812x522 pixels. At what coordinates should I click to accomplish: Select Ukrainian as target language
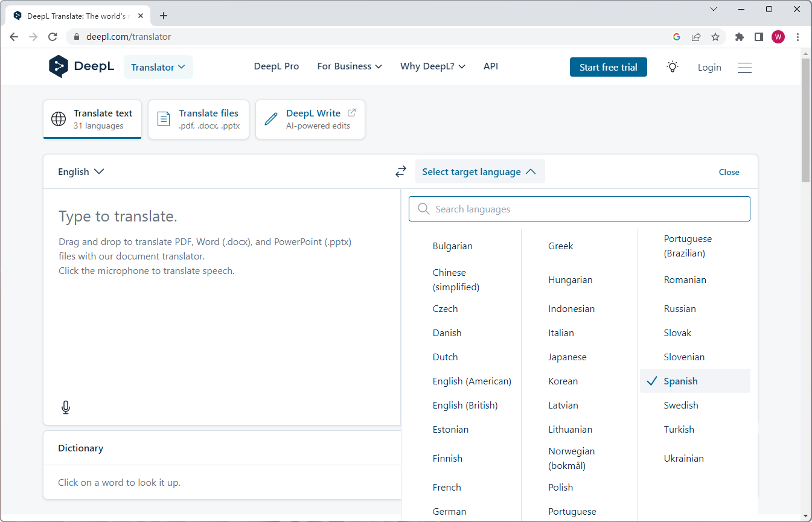(683, 459)
